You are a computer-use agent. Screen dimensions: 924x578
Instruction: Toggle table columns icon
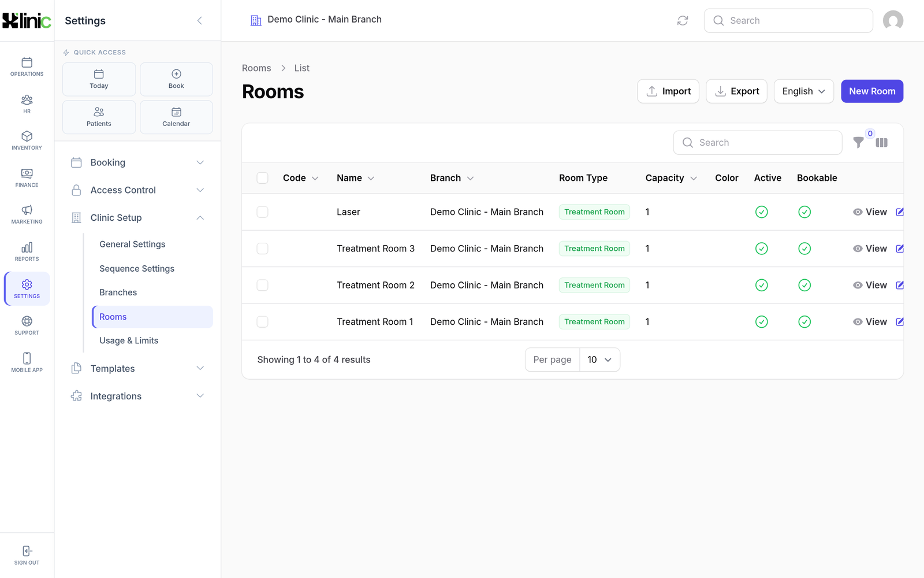[x=881, y=143]
